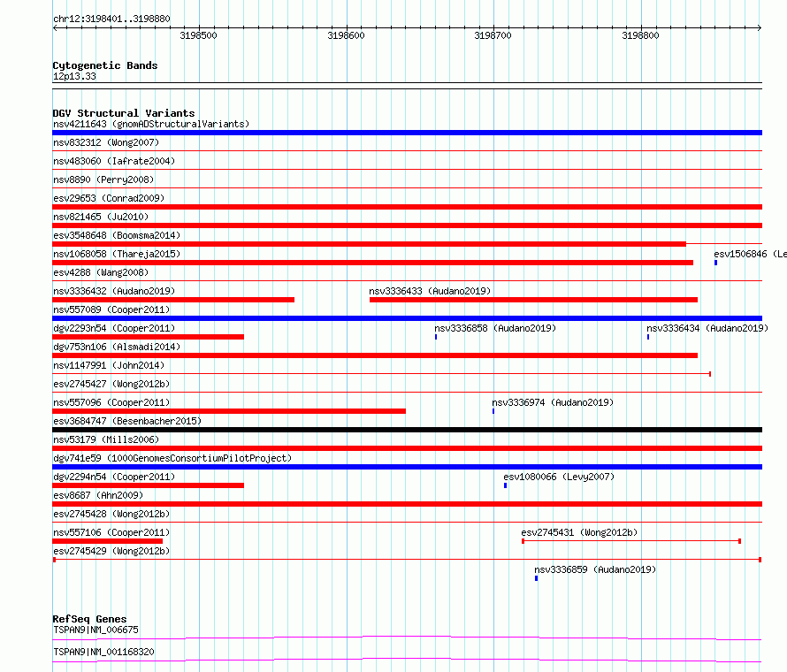Click the small blue esv1506846 marker
This screenshot has width=787, height=672.
pyautogui.click(x=715, y=263)
